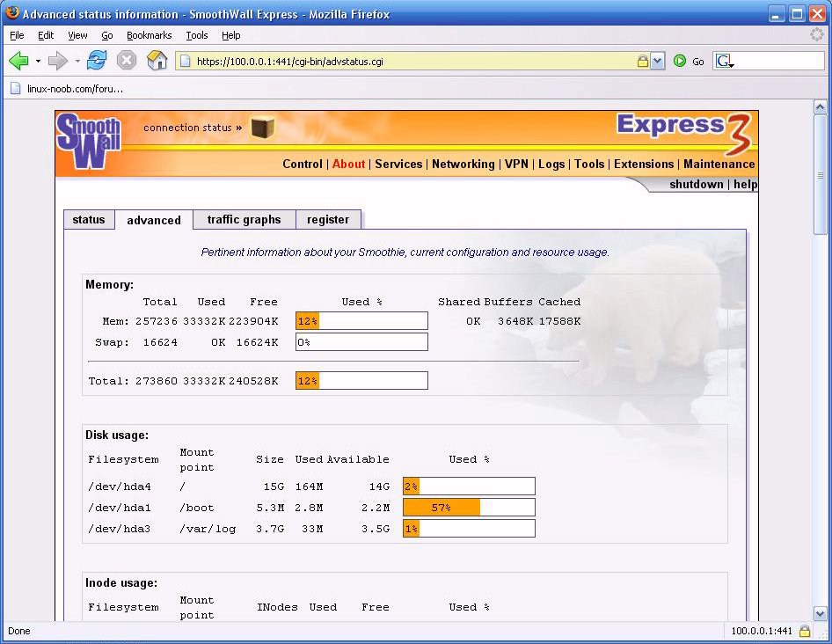The width and height of the screenshot is (832, 644).
Task: Expand the address bar URL history dropdown
Action: pyautogui.click(x=658, y=61)
